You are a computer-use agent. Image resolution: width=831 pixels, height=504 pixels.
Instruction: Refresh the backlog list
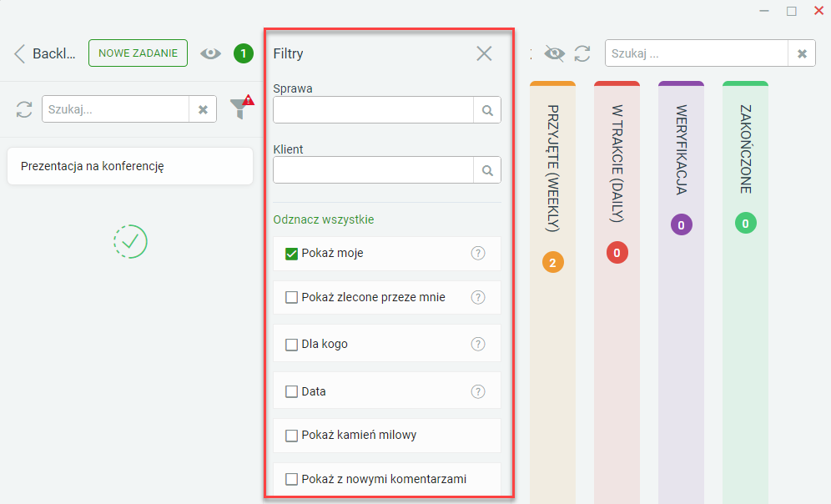(x=24, y=109)
